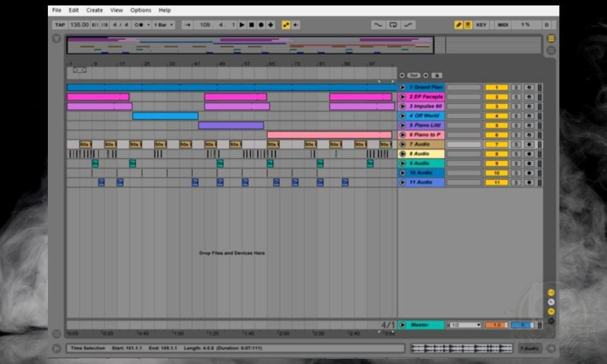Open the Options menu
The height and width of the screenshot is (364, 607).
coord(141,10)
